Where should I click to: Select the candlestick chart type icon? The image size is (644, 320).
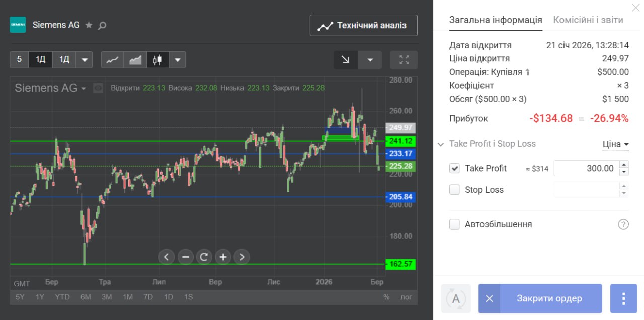158,60
